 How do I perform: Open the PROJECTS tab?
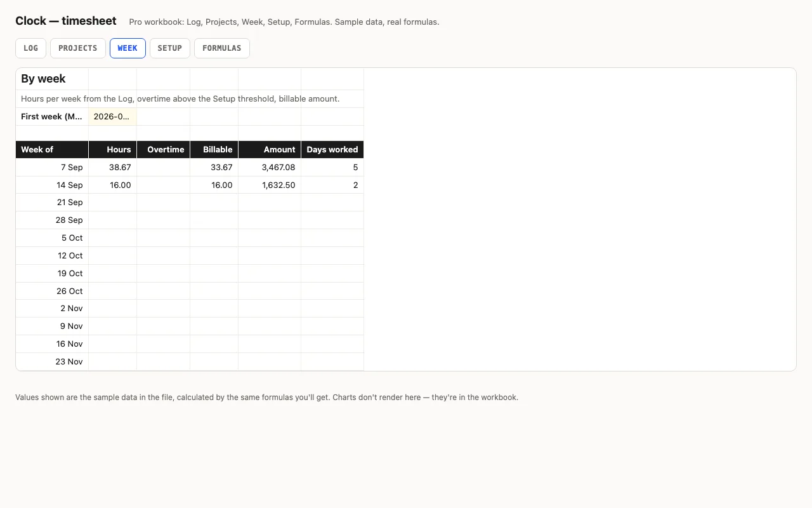pyautogui.click(x=78, y=48)
